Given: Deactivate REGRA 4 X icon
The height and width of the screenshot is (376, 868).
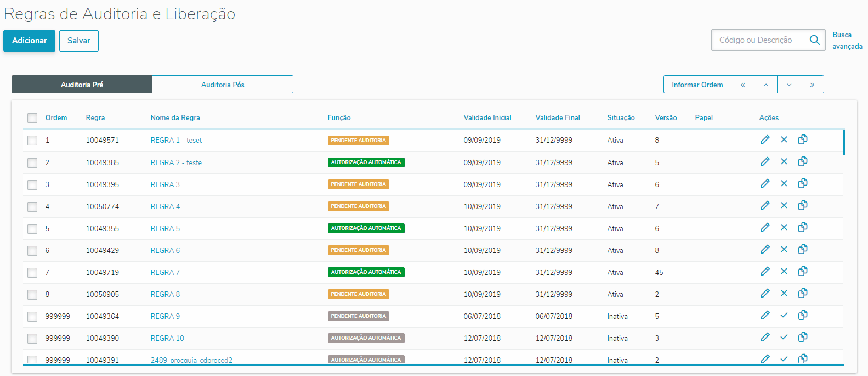Looking at the screenshot, I should tap(784, 205).
